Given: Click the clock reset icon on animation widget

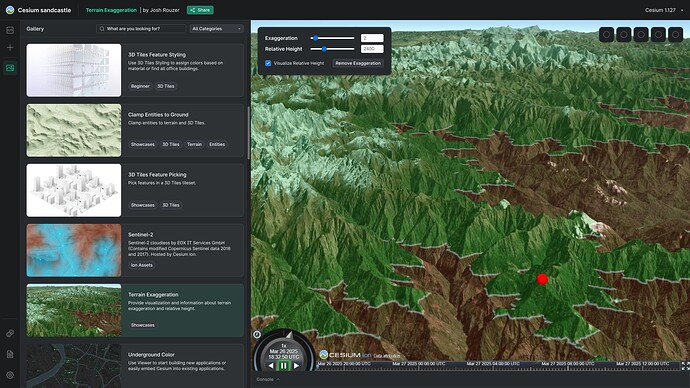Looking at the screenshot, I should pos(257,334).
